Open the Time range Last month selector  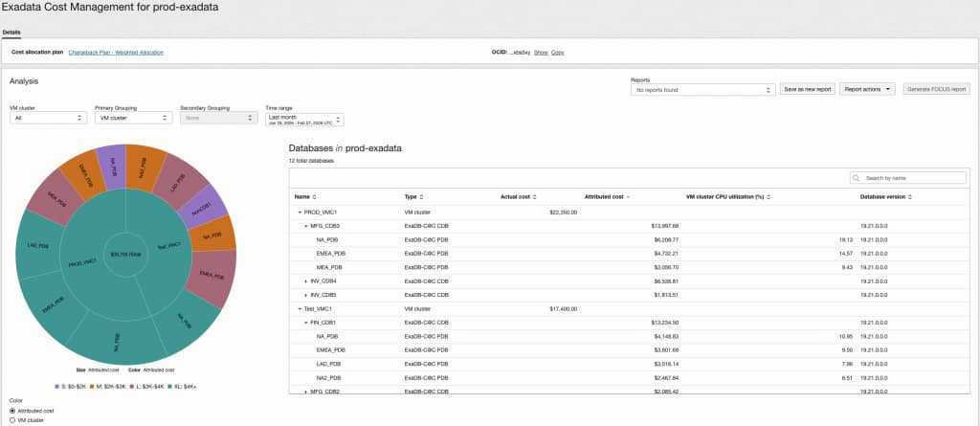pyautogui.click(x=304, y=120)
